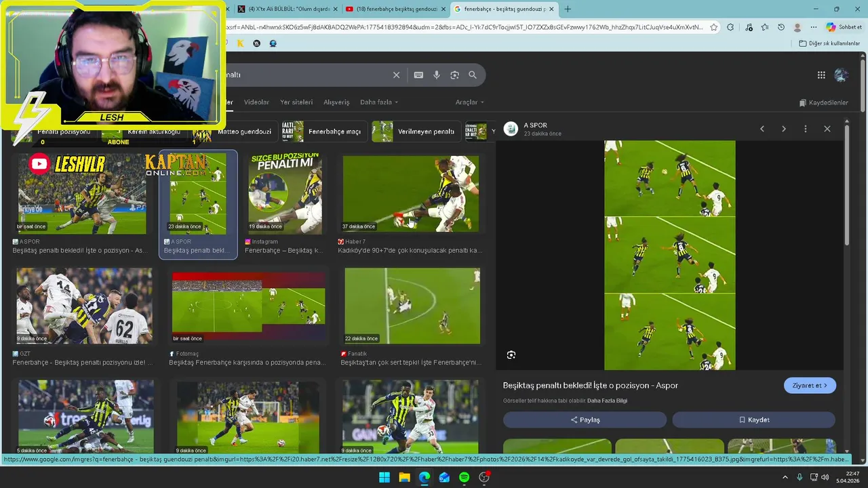Viewport: 868px width, 488px height.
Task: Open Kaydedilenler saved items
Action: pyautogui.click(x=824, y=103)
